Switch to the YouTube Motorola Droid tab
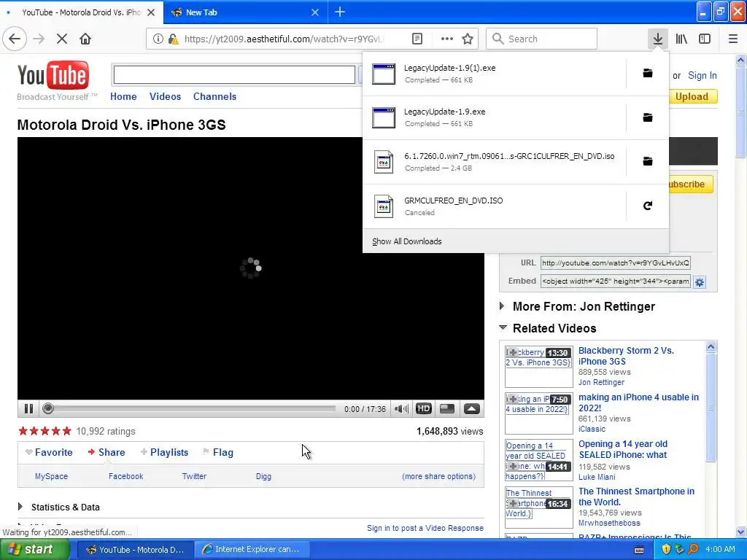This screenshot has width=747, height=560. (x=82, y=12)
